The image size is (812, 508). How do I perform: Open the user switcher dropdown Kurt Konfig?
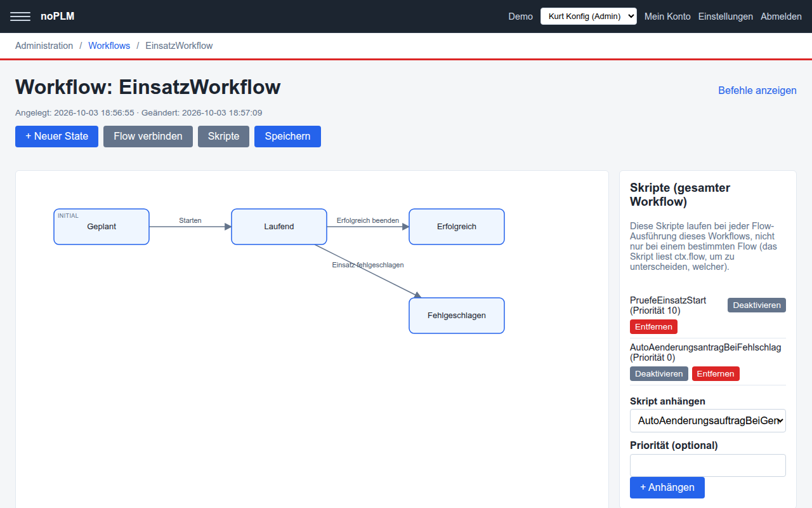[x=588, y=17]
